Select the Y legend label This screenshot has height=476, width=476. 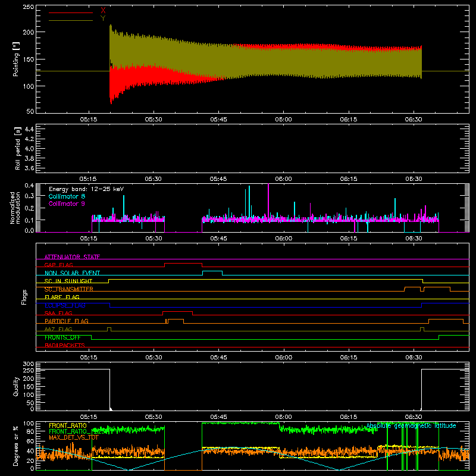tap(103, 18)
